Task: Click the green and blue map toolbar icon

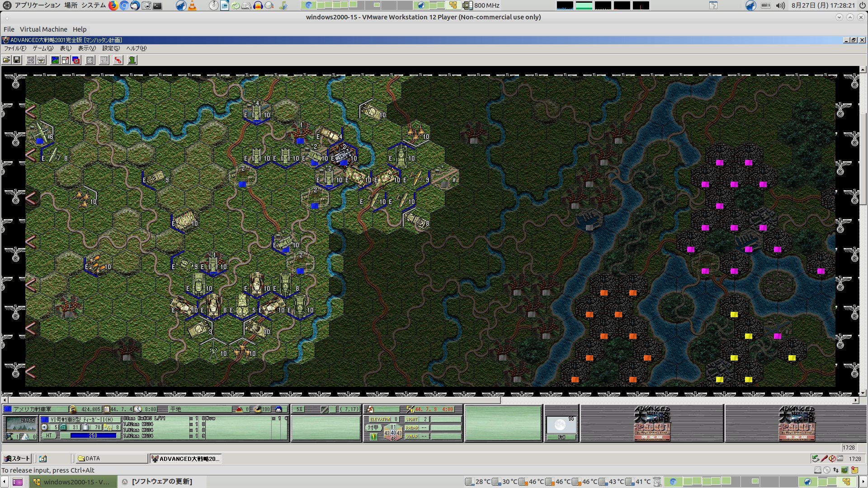Action: (x=55, y=60)
